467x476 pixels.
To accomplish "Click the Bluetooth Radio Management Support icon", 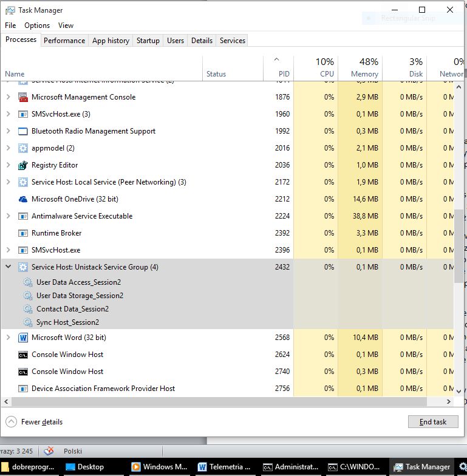I will point(23,131).
